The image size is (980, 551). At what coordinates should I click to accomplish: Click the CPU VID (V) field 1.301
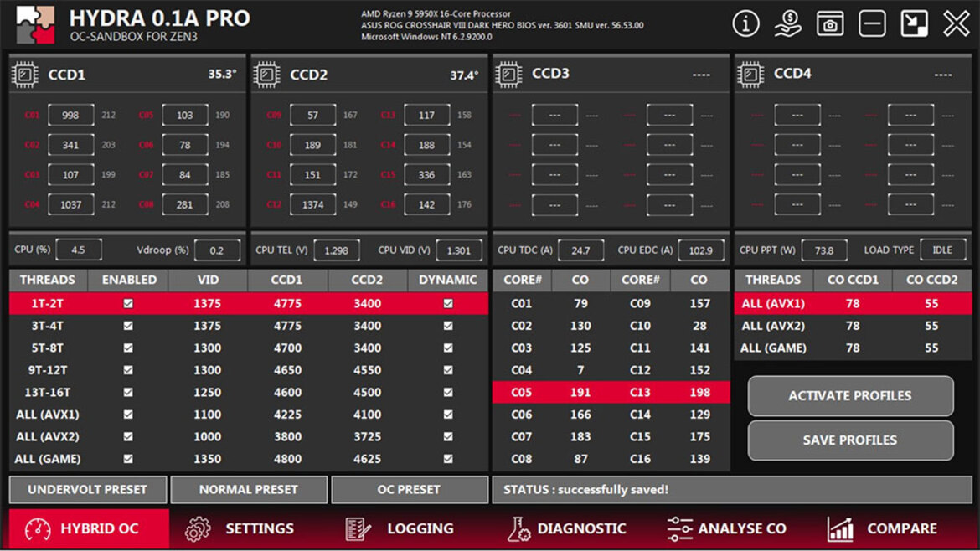point(459,250)
